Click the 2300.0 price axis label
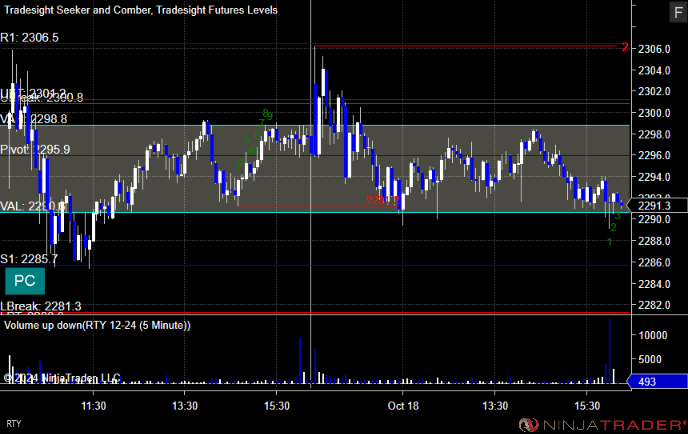The height and width of the screenshot is (434, 688). tap(654, 113)
